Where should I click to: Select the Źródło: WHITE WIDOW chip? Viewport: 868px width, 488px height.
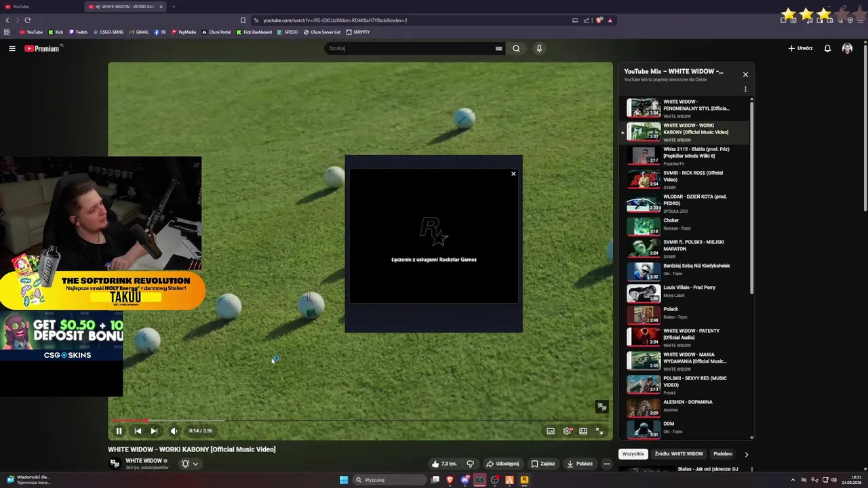pyautogui.click(x=679, y=454)
